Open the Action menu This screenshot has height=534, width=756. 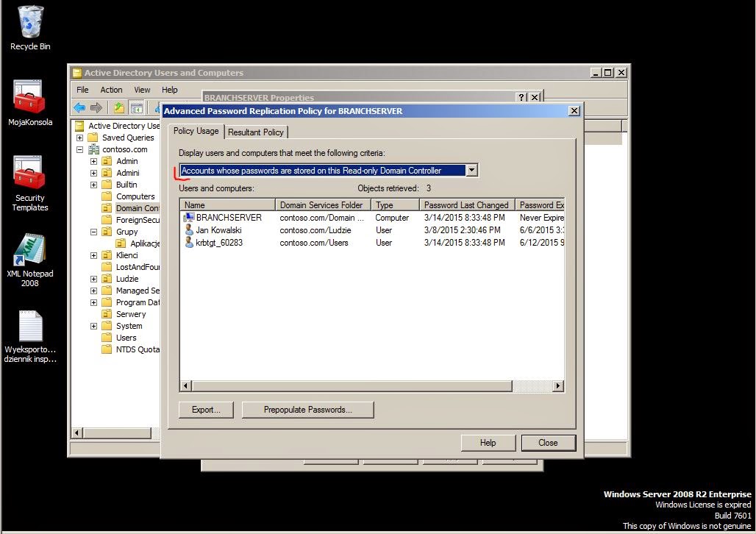pyautogui.click(x=111, y=90)
